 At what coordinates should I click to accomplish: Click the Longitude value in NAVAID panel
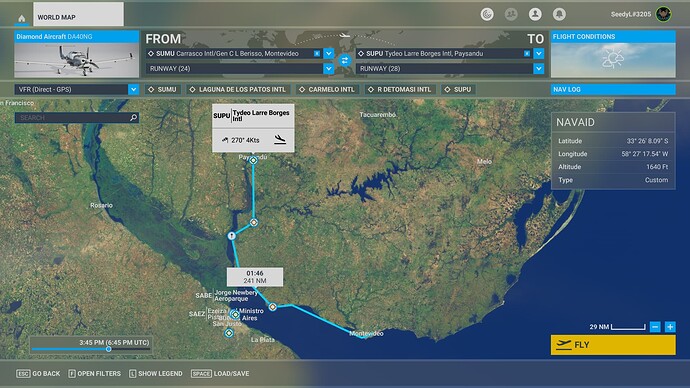pos(645,154)
